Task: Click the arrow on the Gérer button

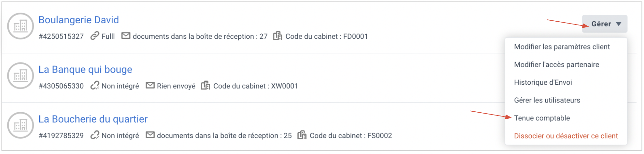Action: pos(618,24)
